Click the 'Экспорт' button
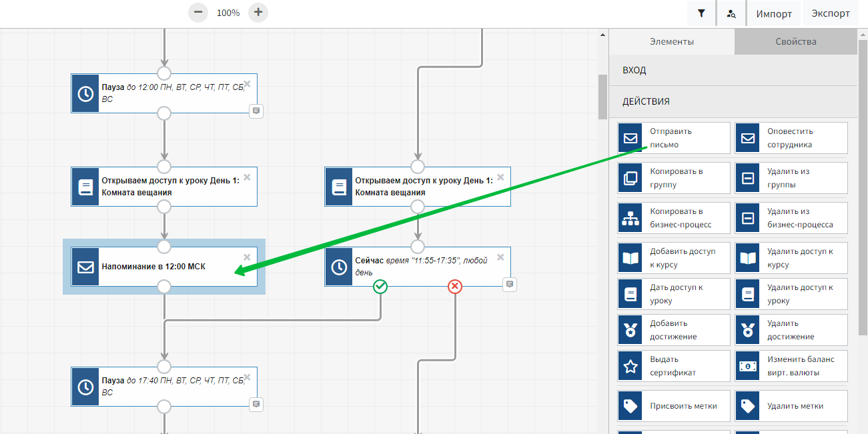868x434 pixels. pos(831,13)
